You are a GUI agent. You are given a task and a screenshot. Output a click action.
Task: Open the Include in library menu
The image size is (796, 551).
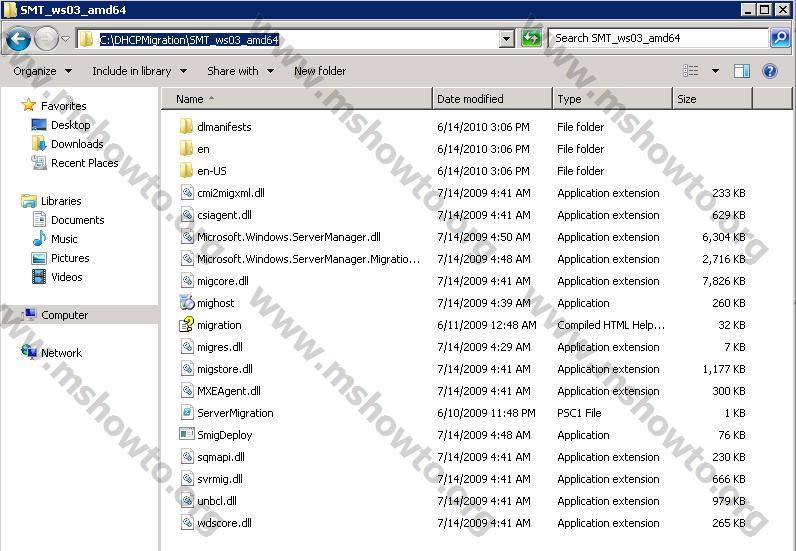tap(140, 71)
